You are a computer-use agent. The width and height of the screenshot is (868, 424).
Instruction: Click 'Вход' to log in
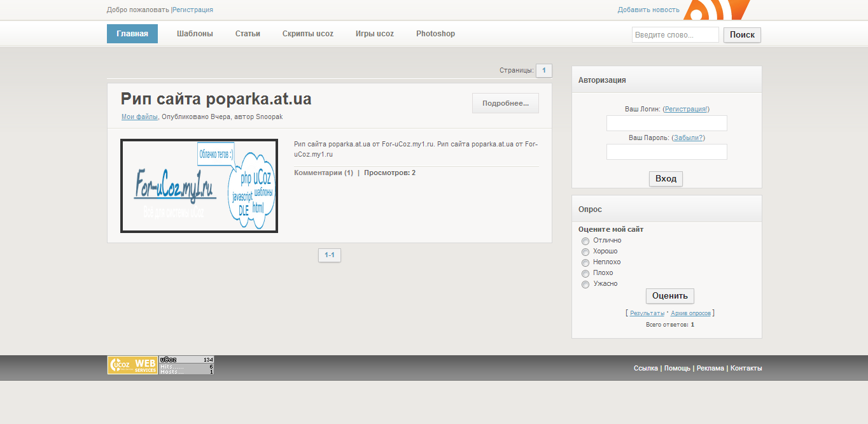click(x=666, y=178)
